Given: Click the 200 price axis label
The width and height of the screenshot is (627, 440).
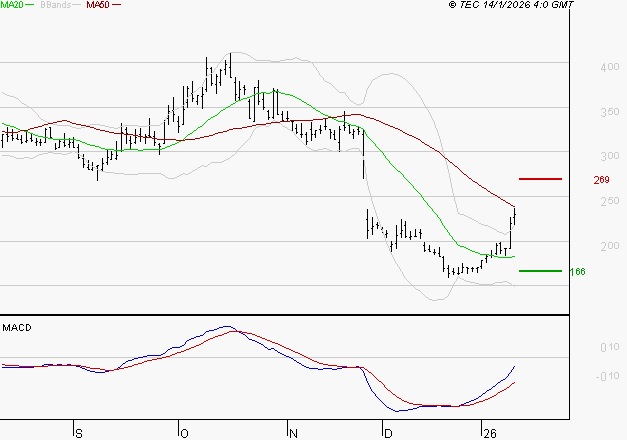Looking at the screenshot, I should [x=610, y=246].
